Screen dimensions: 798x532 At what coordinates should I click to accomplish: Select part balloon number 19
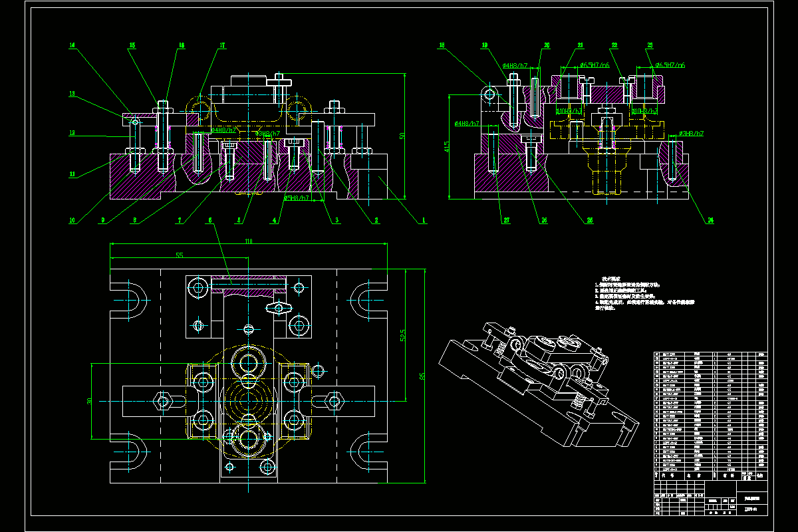pos(485,46)
